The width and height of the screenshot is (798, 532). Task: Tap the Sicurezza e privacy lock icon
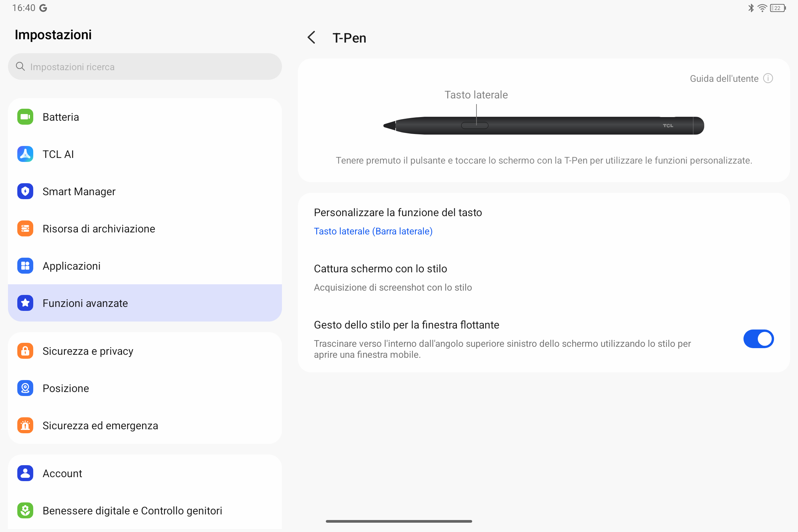click(25, 351)
